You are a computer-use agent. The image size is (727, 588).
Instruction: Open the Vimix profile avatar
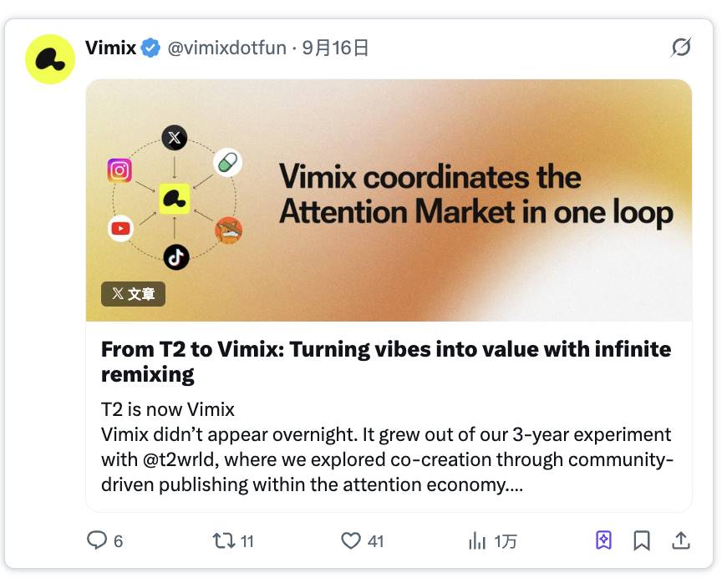point(50,59)
